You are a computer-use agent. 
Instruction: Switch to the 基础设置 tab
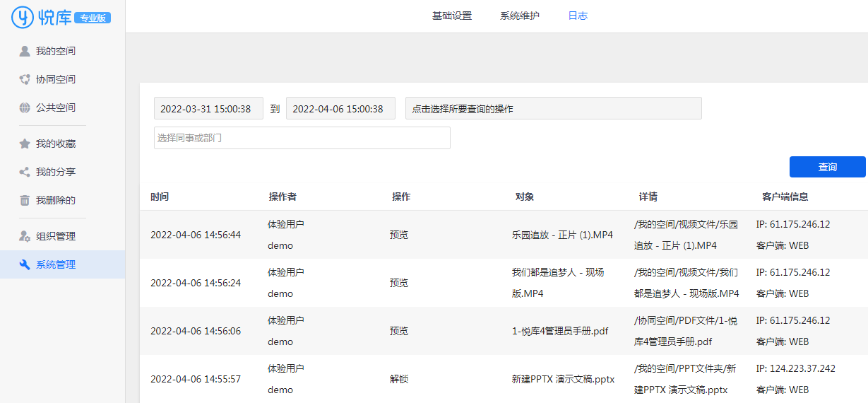tap(452, 16)
